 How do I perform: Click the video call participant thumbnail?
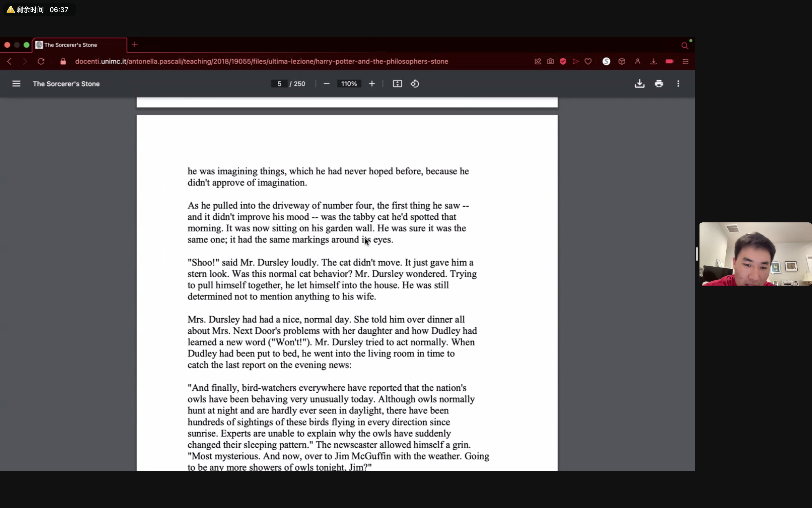(x=755, y=254)
